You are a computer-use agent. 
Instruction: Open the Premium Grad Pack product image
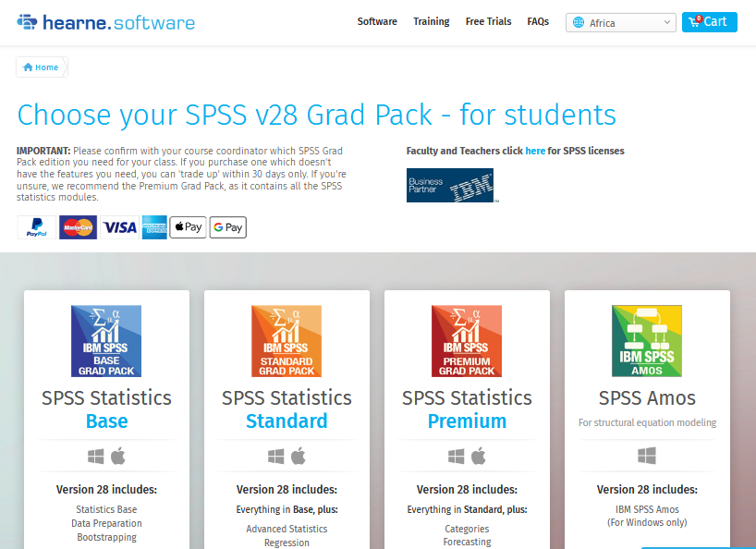467,341
